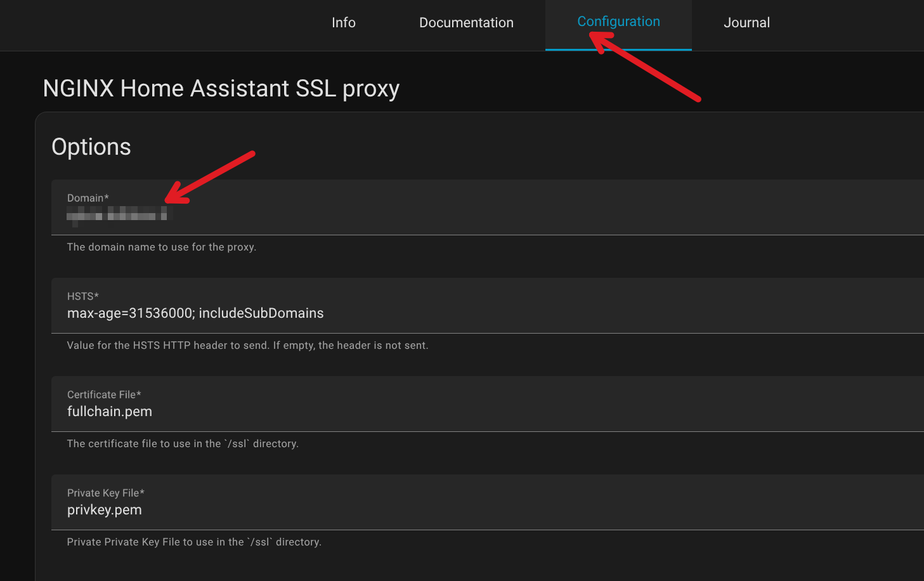Switch to the Documentation tab
This screenshot has height=581, width=924.
click(466, 23)
